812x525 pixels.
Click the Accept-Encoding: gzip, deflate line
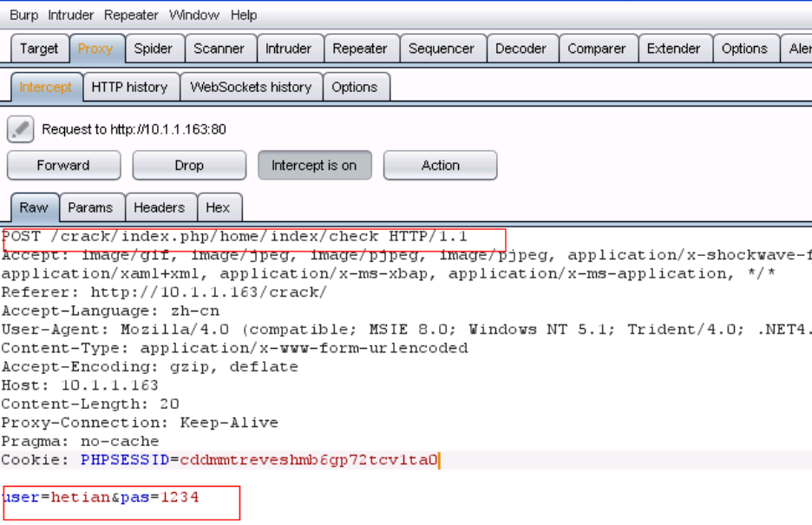point(150,367)
